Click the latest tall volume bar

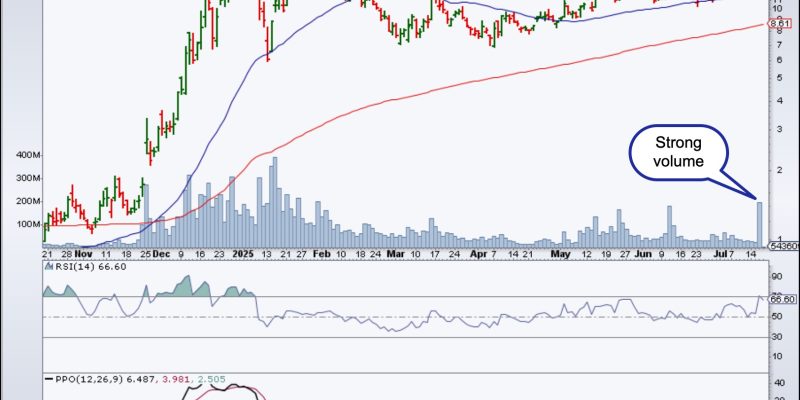(760, 224)
